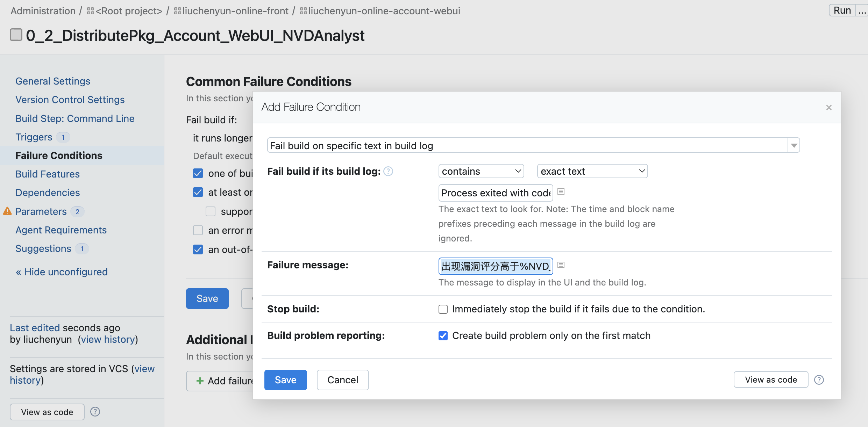868x427 pixels.
Task: Click the help icon beside build log label
Action: [388, 171]
